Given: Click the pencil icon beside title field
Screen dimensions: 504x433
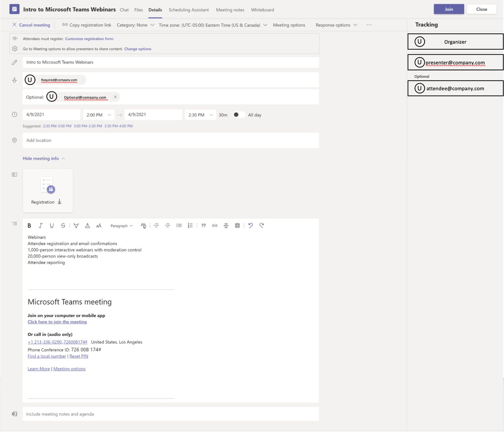Looking at the screenshot, I should 14,62.
